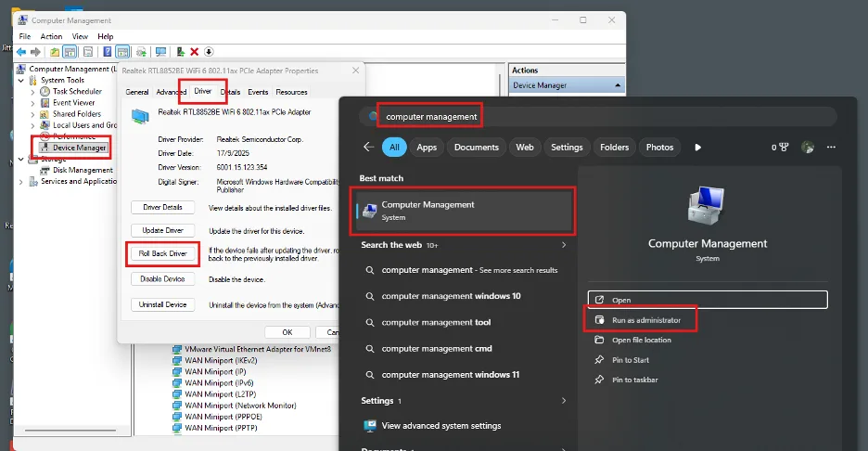
Task: Expand the Event Viewer node
Action: pyautogui.click(x=32, y=103)
